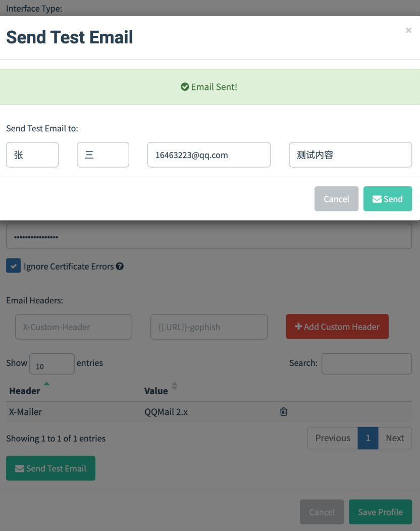The height and width of the screenshot is (531, 420).
Task: Focus the recipient email address field
Action: [x=209, y=155]
